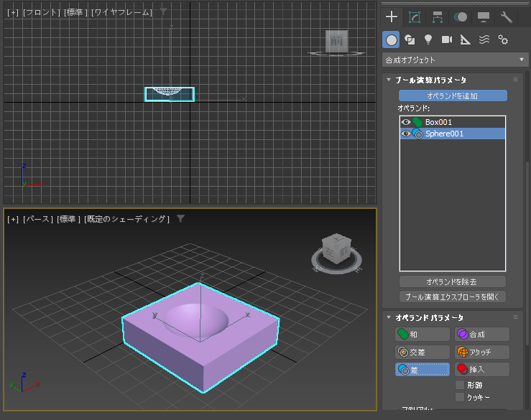
Task: Choose the アタッチ attach operation
Action: tap(482, 352)
